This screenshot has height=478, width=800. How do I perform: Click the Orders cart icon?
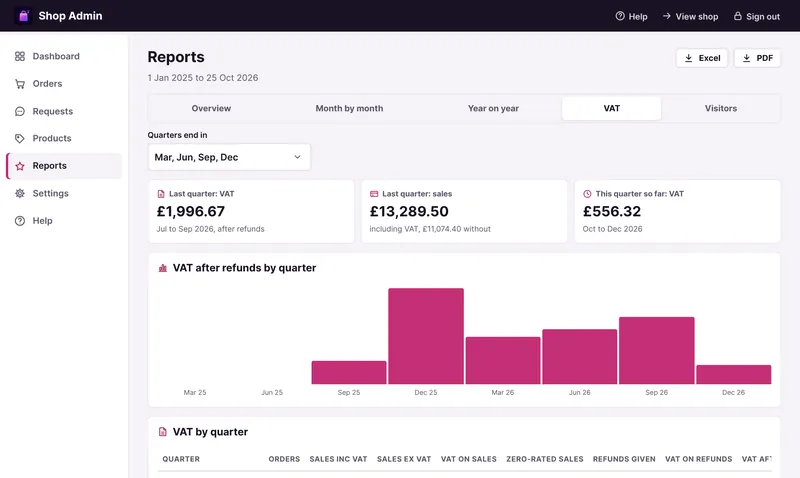tap(20, 84)
